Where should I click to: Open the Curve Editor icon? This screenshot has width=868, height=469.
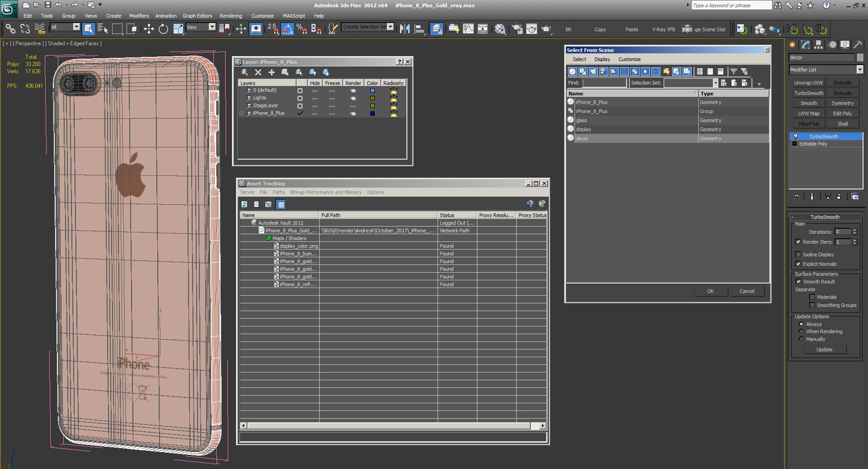point(468,28)
